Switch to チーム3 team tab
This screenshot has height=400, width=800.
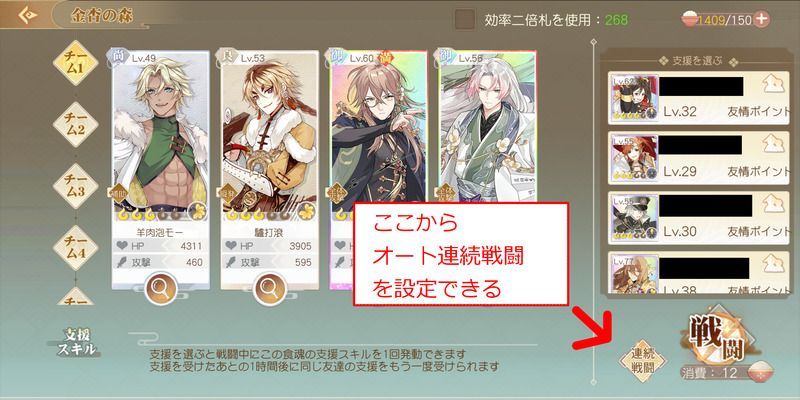[76, 186]
